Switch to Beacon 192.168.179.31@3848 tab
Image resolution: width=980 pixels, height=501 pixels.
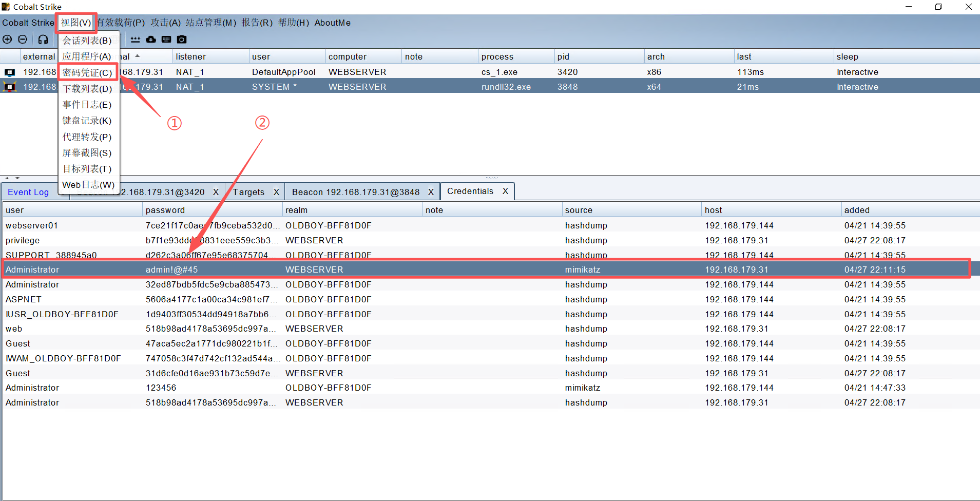(356, 192)
